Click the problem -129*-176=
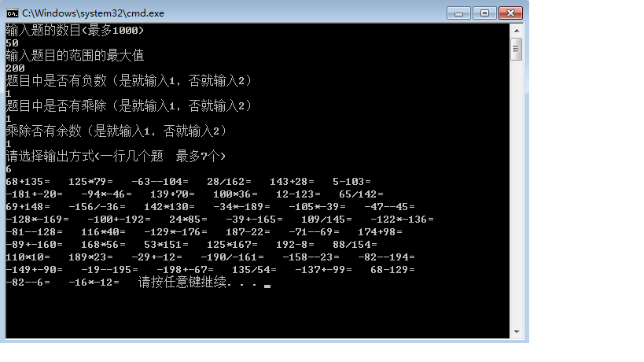 point(176,232)
